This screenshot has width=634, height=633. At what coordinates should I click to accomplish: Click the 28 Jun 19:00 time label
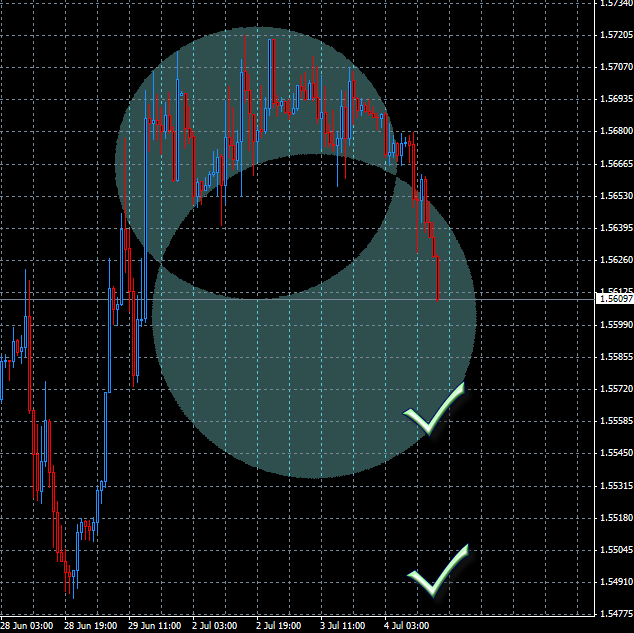pos(91,626)
